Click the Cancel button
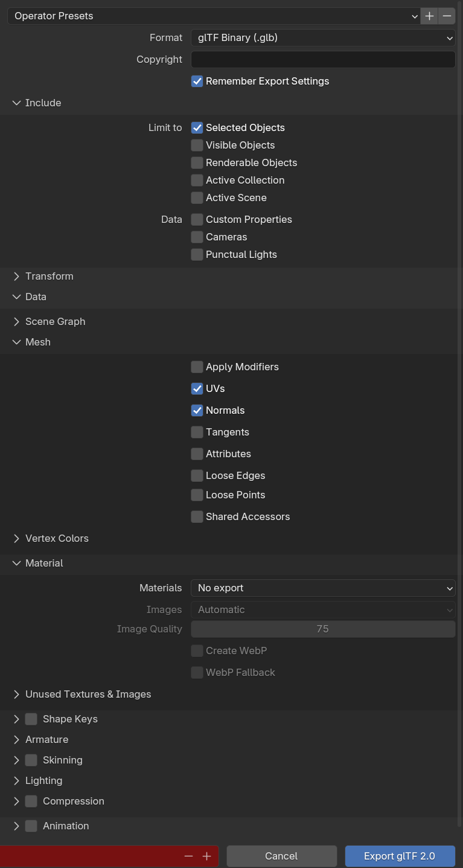Image resolution: width=463 pixels, height=868 pixels. [281, 856]
